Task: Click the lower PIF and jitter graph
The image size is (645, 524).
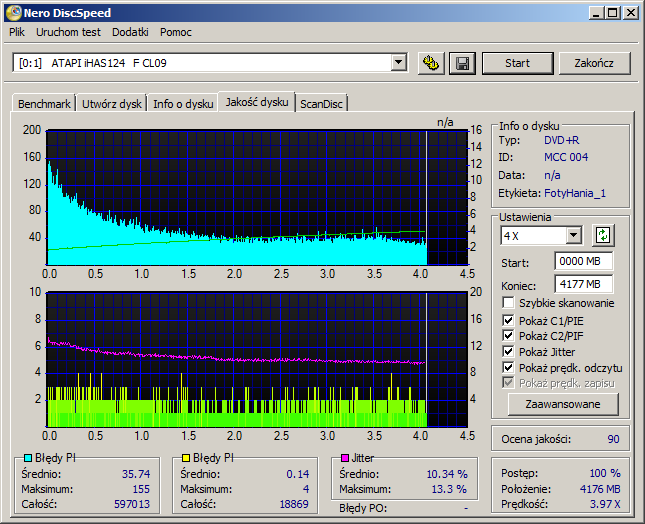Action: [x=258, y=359]
